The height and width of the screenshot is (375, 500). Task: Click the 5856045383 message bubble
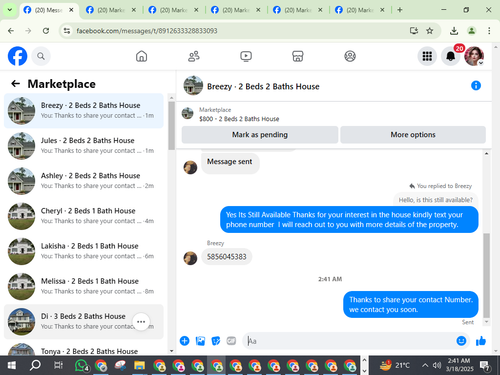pyautogui.click(x=227, y=257)
